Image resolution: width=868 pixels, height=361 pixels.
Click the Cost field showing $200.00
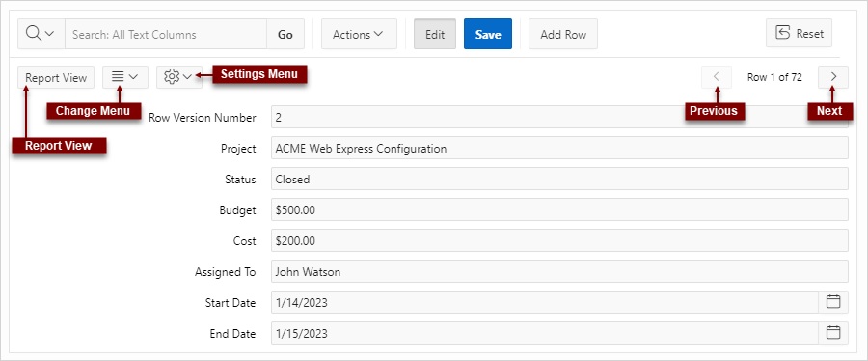coord(559,241)
